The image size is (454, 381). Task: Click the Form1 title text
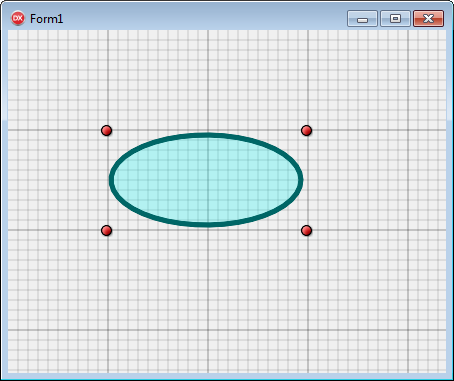(46, 19)
